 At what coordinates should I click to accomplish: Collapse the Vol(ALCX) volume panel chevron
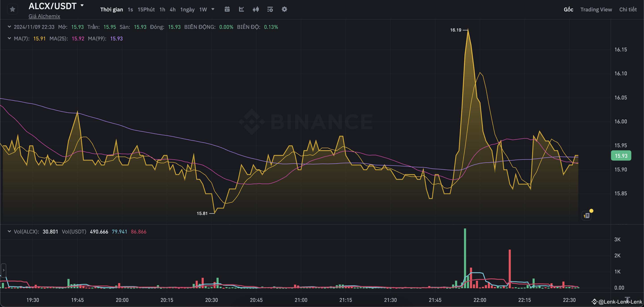(9, 231)
